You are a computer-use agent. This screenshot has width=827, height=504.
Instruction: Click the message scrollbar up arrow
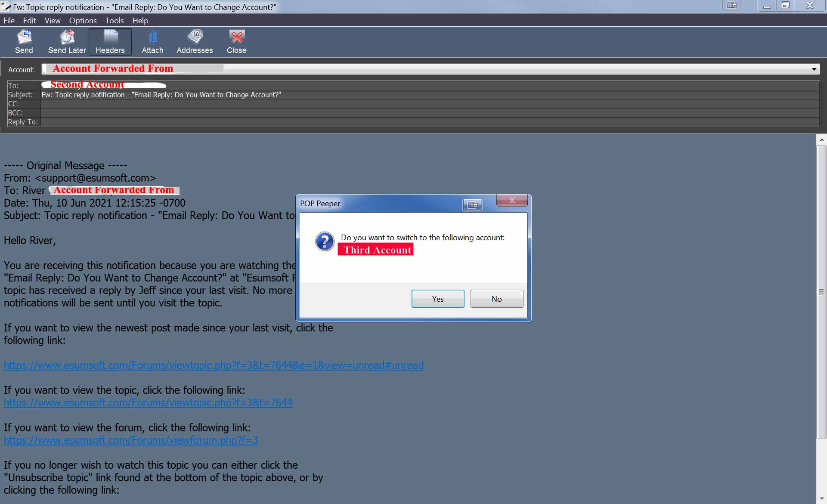(x=821, y=139)
